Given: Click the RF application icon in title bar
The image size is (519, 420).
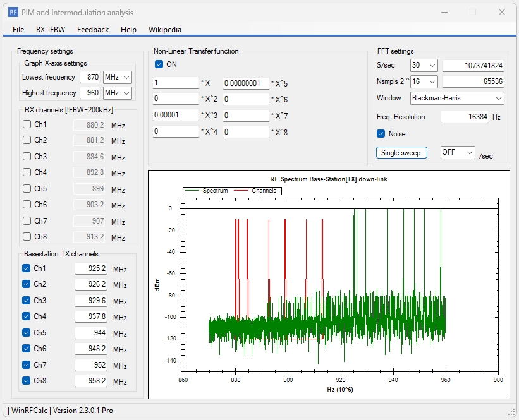Looking at the screenshot, I should 12,12.
